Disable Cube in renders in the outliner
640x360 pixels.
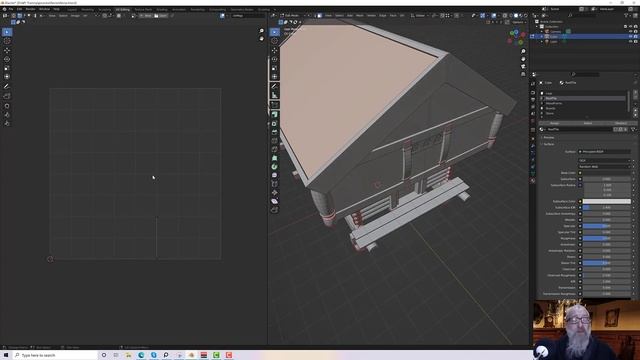pos(636,36)
